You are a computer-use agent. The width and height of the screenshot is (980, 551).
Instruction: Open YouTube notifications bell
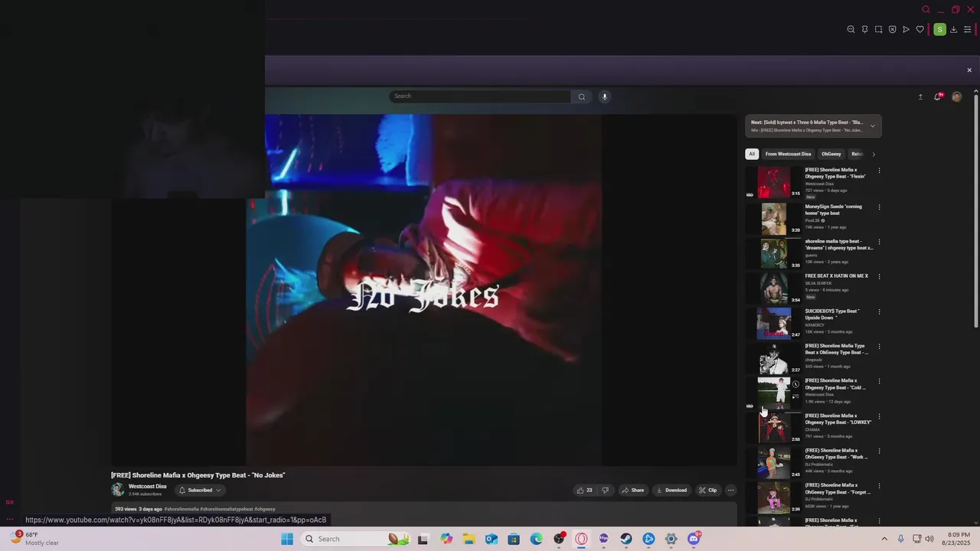[x=938, y=96]
